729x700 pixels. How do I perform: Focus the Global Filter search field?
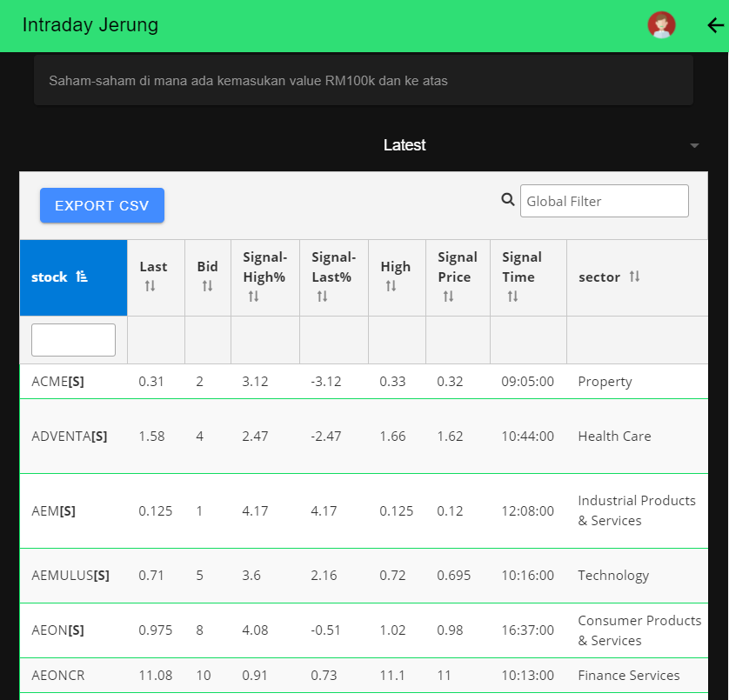pyautogui.click(x=604, y=201)
